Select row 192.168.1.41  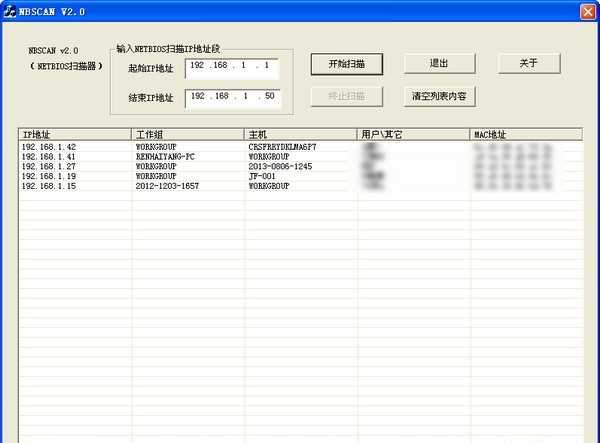coord(301,157)
